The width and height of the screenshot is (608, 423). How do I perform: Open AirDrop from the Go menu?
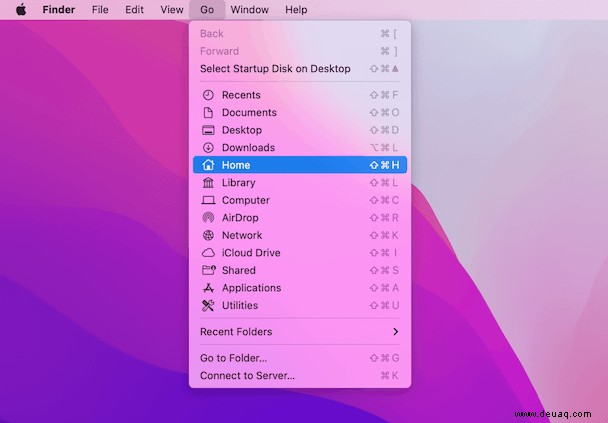[x=300, y=218]
